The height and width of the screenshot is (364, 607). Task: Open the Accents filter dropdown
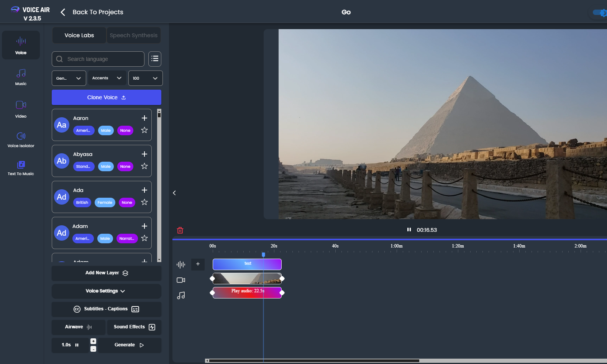coord(107,78)
